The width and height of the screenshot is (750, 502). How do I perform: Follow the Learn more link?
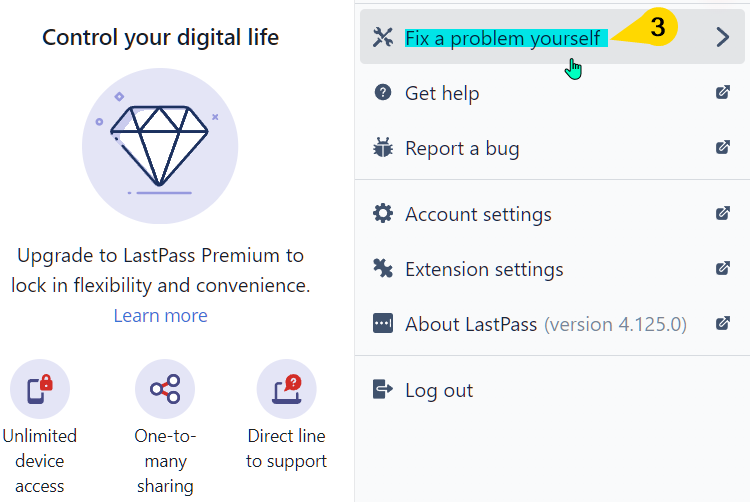point(161,316)
